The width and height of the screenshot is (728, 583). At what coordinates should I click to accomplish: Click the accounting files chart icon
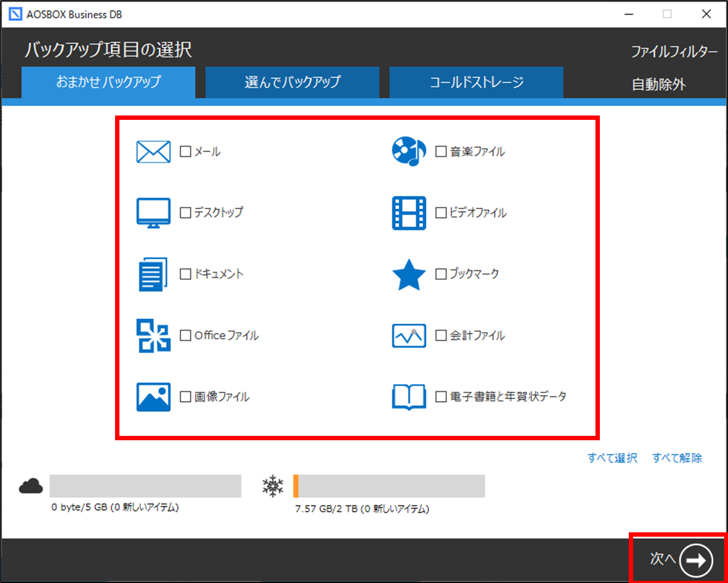(x=409, y=336)
